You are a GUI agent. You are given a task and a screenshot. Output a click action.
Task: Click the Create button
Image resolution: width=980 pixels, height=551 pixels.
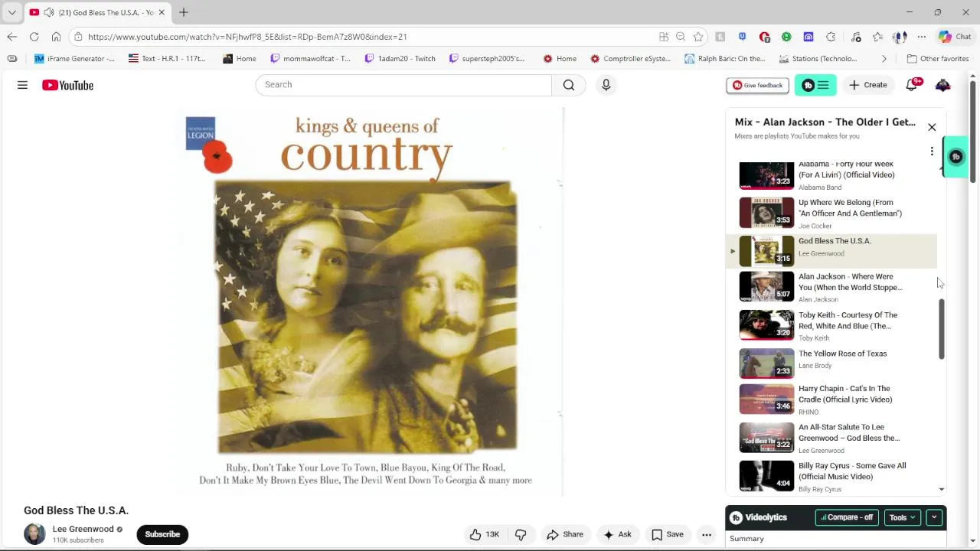[867, 85]
